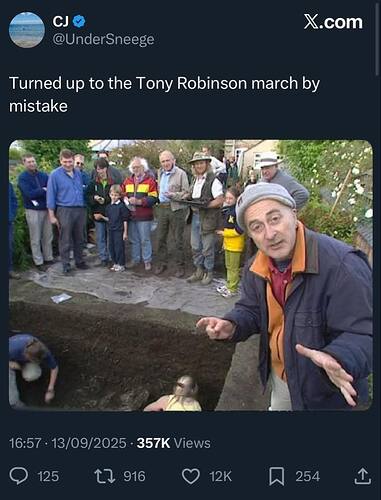Repost the tweet using the arrows icon

click(x=105, y=476)
